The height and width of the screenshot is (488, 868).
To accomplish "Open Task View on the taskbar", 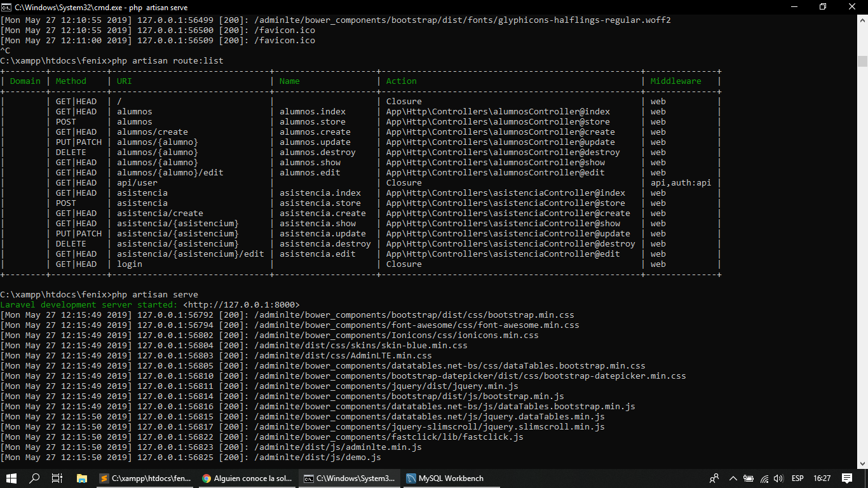I will tap(57, 478).
